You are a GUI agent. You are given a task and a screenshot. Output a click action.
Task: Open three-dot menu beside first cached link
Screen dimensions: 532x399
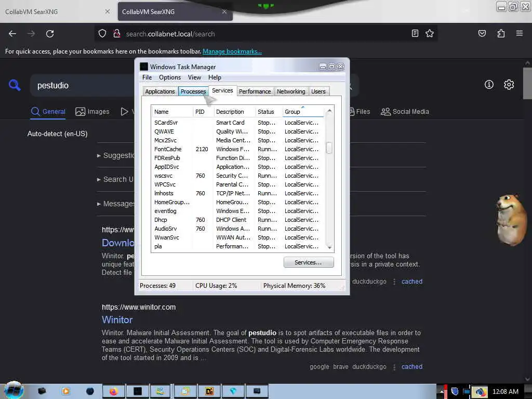point(394,282)
